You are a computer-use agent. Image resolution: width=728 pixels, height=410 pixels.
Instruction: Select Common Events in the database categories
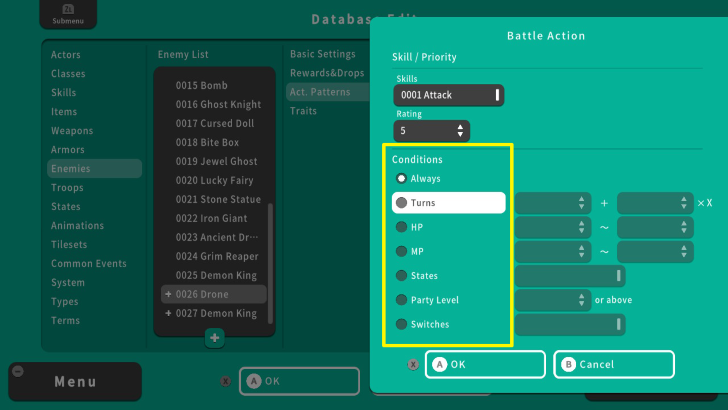point(89,264)
